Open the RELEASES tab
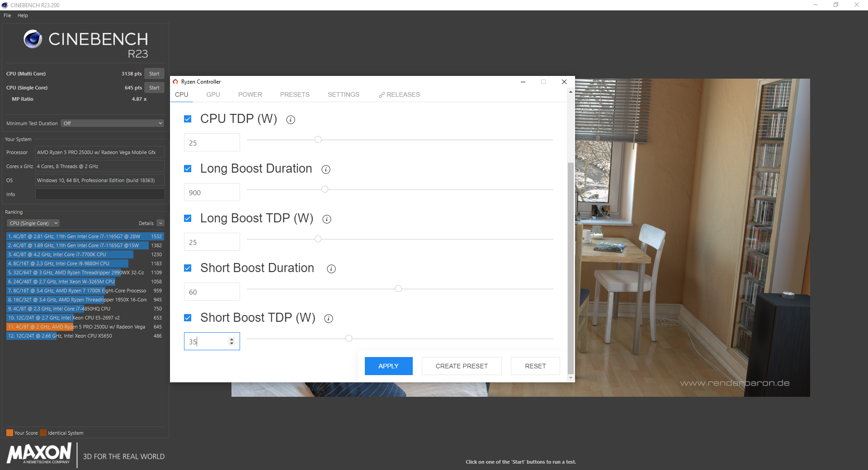The image size is (868, 470). pos(400,94)
